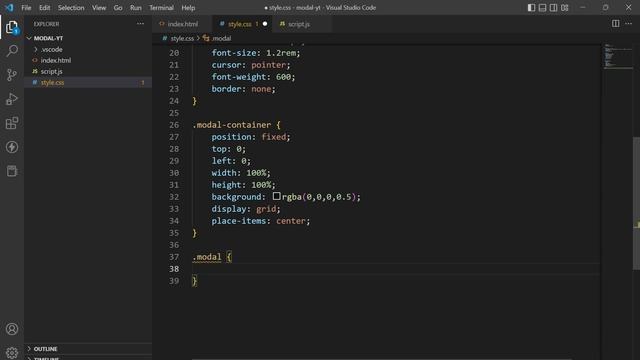Open the Thunder Client lightning icon view

tap(12, 147)
